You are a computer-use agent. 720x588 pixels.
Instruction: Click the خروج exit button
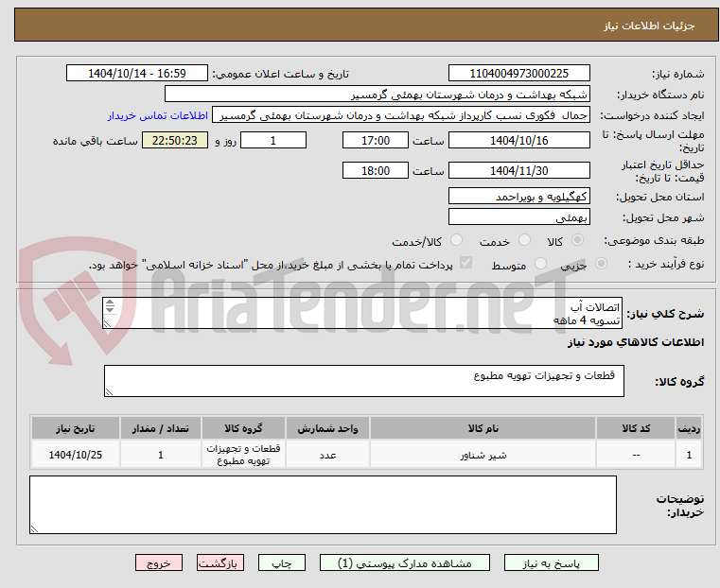tap(159, 562)
